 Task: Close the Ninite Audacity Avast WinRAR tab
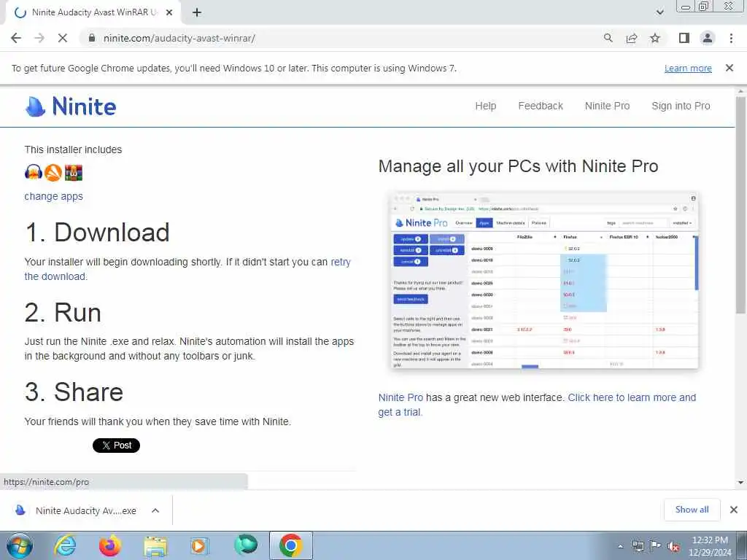[169, 13]
